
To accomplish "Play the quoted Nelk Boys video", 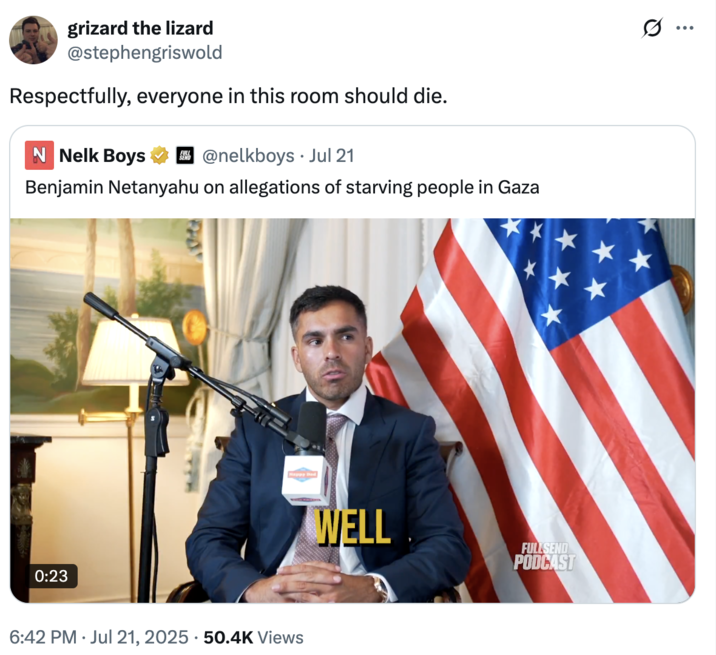I will pos(352,410).
